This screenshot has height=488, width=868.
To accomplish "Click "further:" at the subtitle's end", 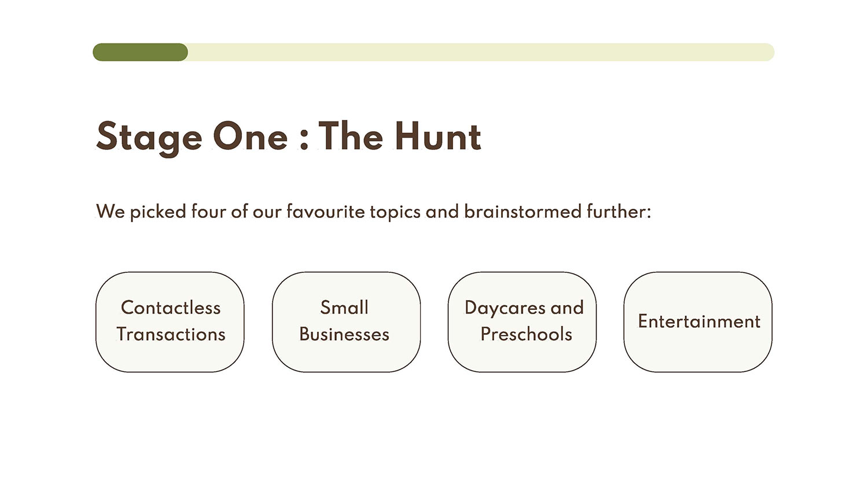I will [619, 212].
